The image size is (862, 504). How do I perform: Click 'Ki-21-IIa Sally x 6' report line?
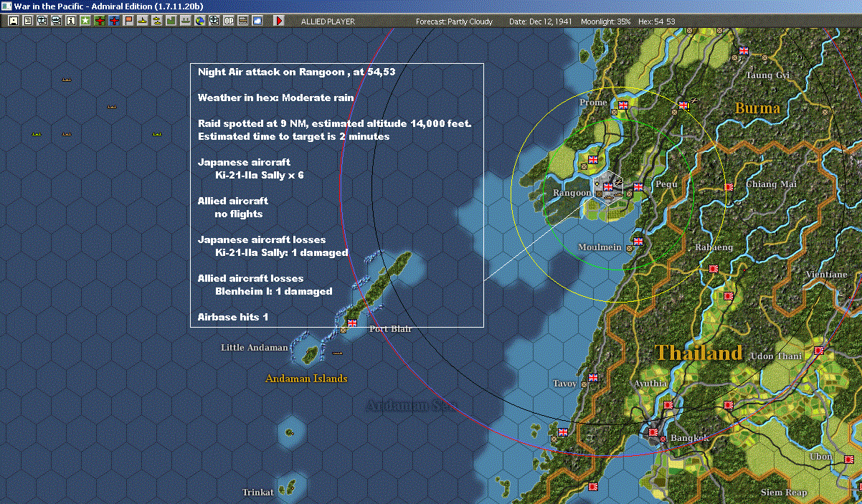click(x=259, y=175)
